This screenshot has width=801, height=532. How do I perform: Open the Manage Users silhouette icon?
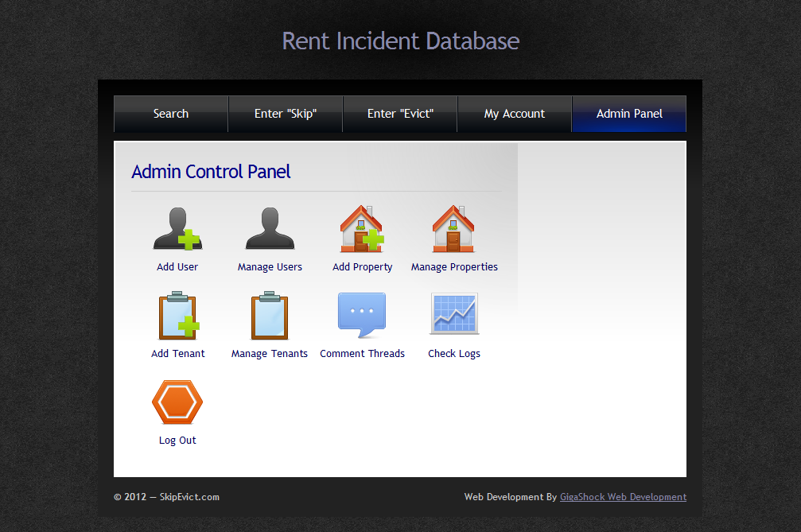click(270, 228)
